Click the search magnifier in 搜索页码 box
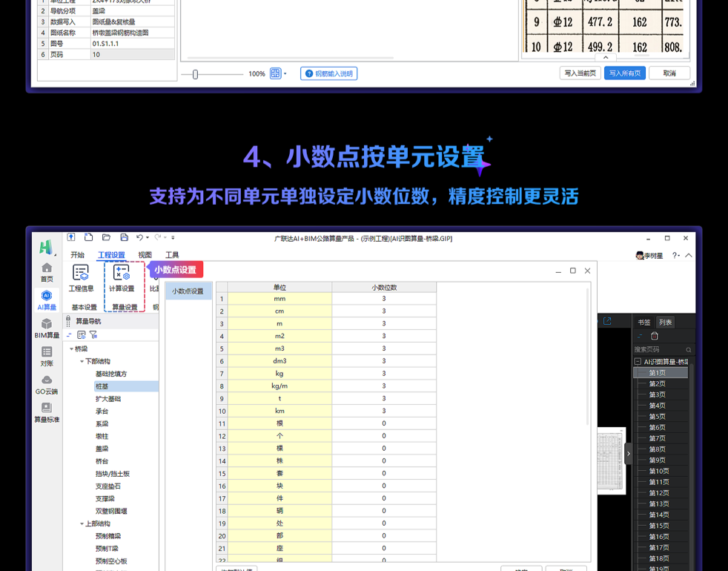728x571 pixels. click(689, 349)
